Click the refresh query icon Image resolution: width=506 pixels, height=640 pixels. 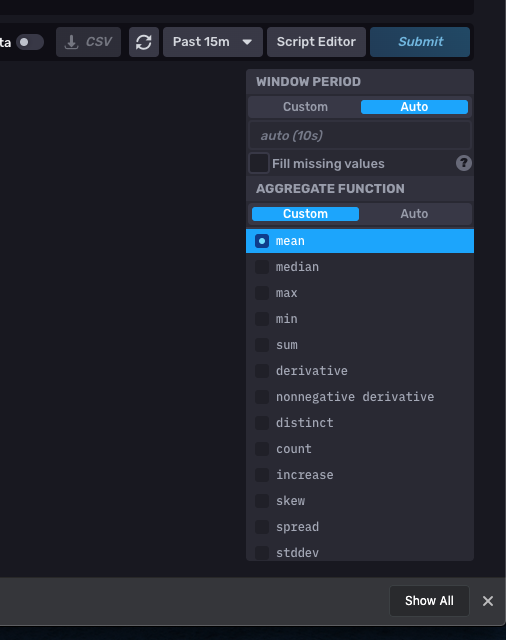point(144,42)
